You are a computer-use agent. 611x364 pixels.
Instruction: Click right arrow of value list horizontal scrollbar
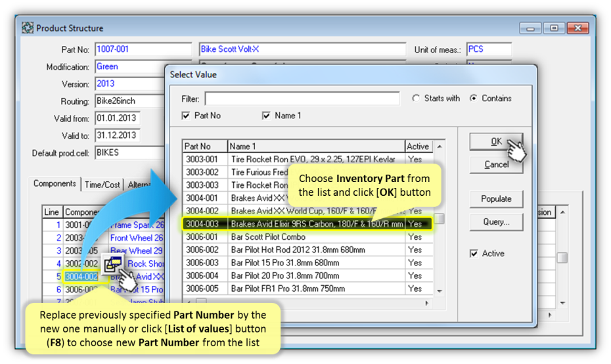(427, 303)
